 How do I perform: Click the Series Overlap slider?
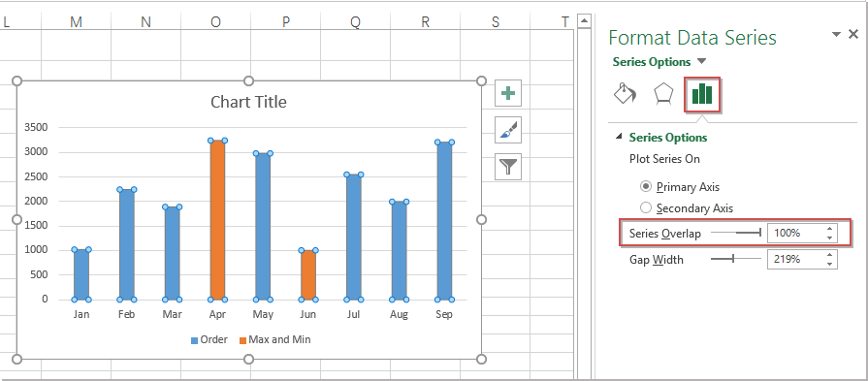tap(736, 234)
